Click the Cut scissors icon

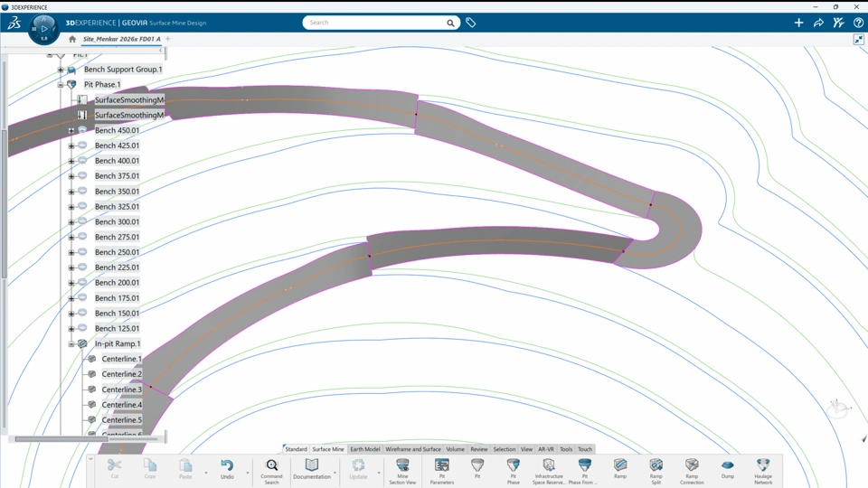click(x=114, y=465)
